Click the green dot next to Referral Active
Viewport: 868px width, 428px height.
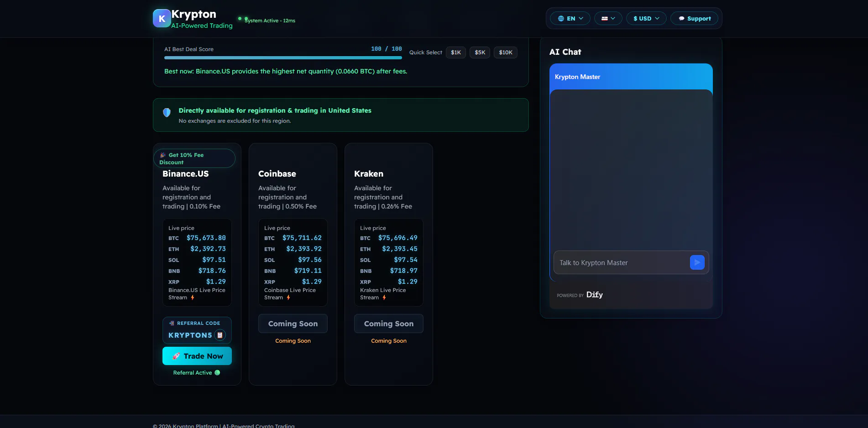point(217,373)
